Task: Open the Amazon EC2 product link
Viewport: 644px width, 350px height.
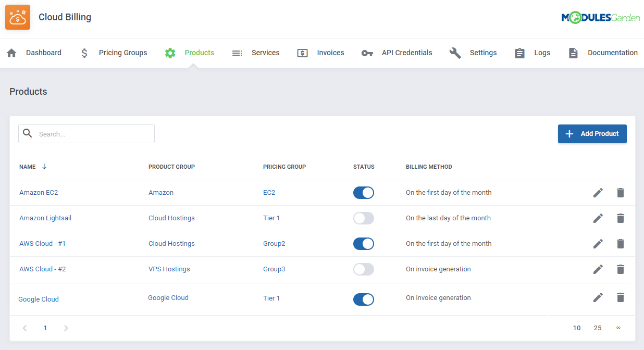Action: pyautogui.click(x=39, y=193)
